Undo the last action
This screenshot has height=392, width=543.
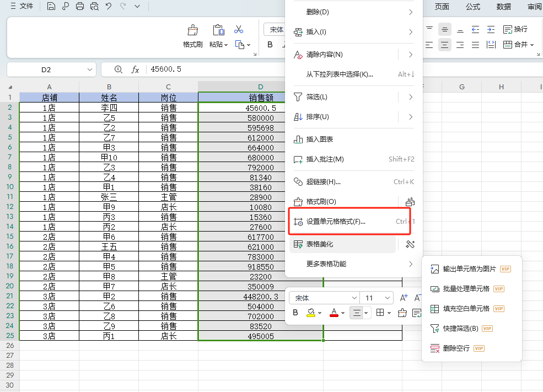(x=109, y=6)
